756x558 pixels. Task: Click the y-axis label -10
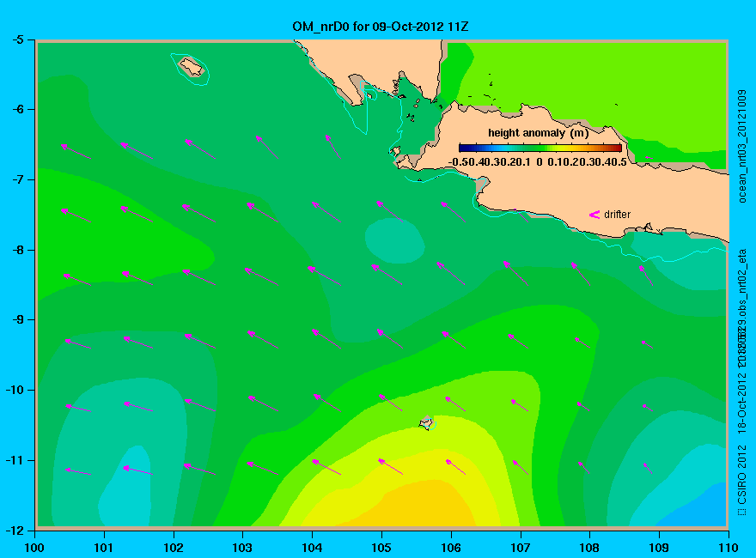pos(14,390)
